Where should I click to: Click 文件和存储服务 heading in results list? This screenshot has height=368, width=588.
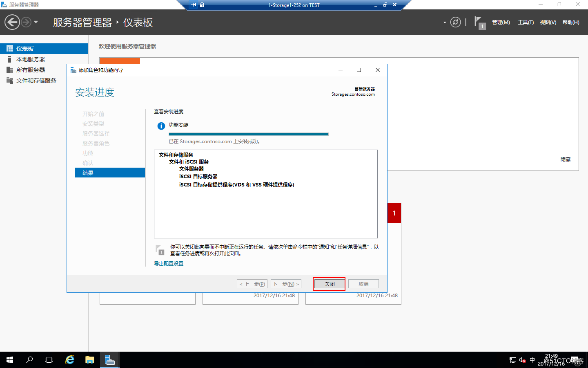click(x=176, y=155)
